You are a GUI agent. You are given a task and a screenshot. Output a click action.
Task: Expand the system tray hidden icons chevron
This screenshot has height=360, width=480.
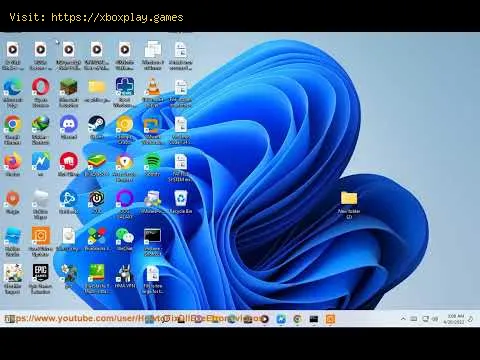[x=403, y=319]
